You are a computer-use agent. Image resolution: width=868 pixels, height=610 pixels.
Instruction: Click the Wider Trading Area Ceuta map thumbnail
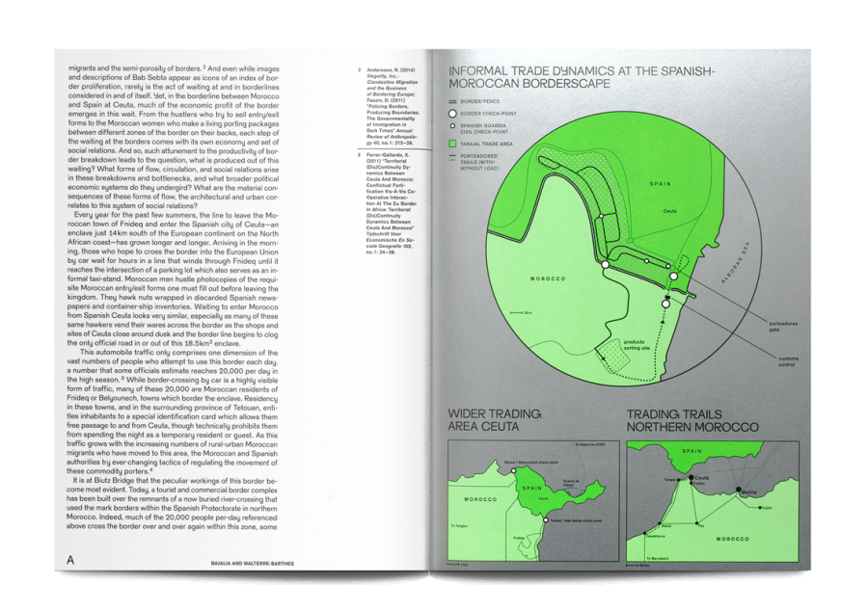click(533, 501)
